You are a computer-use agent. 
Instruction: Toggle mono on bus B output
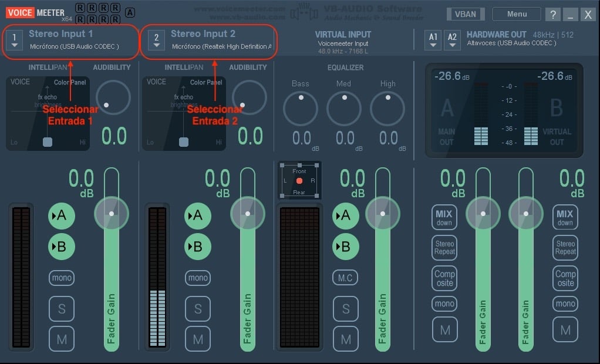pos(565,304)
